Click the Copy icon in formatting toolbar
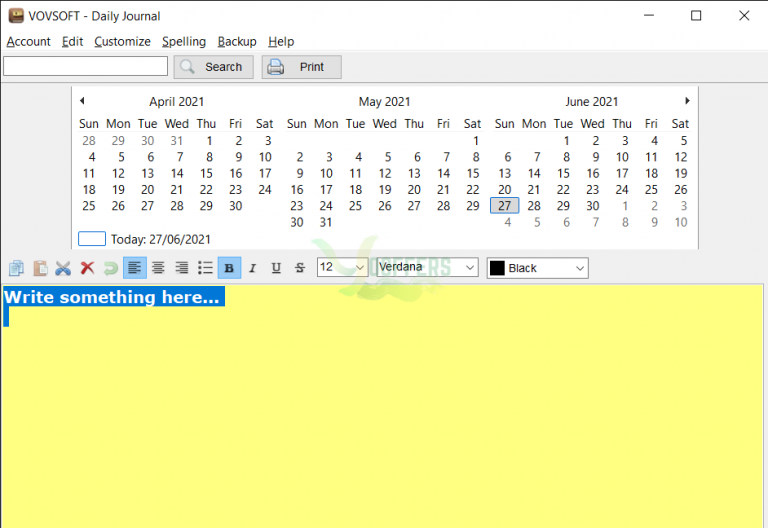Image resolution: width=768 pixels, height=528 pixels. [16, 268]
